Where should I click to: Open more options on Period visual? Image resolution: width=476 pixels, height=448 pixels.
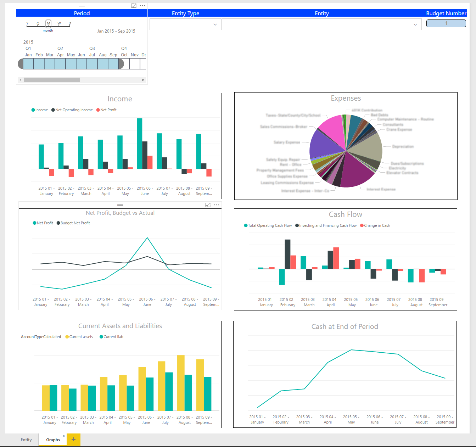tap(142, 6)
